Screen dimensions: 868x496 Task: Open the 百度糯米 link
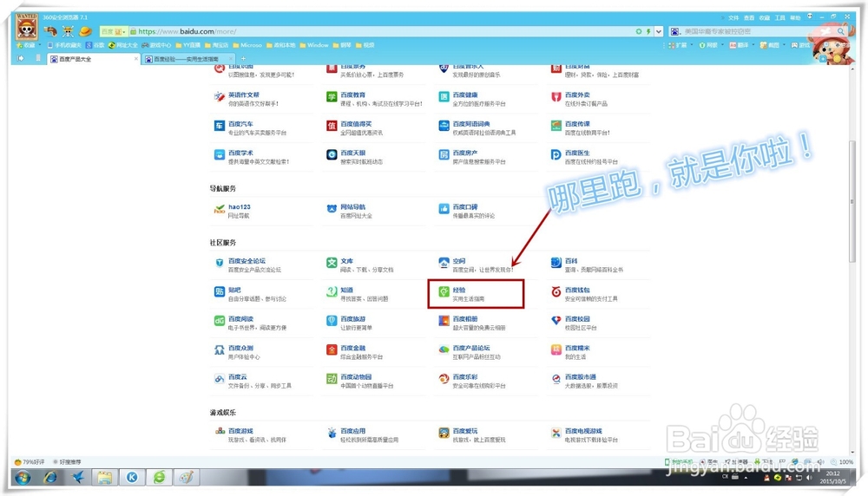tap(577, 348)
